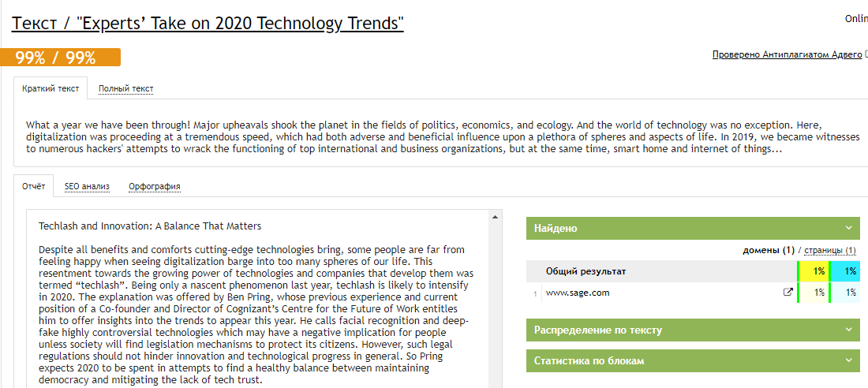
Task: Click the article title link at top
Action: tap(208, 23)
